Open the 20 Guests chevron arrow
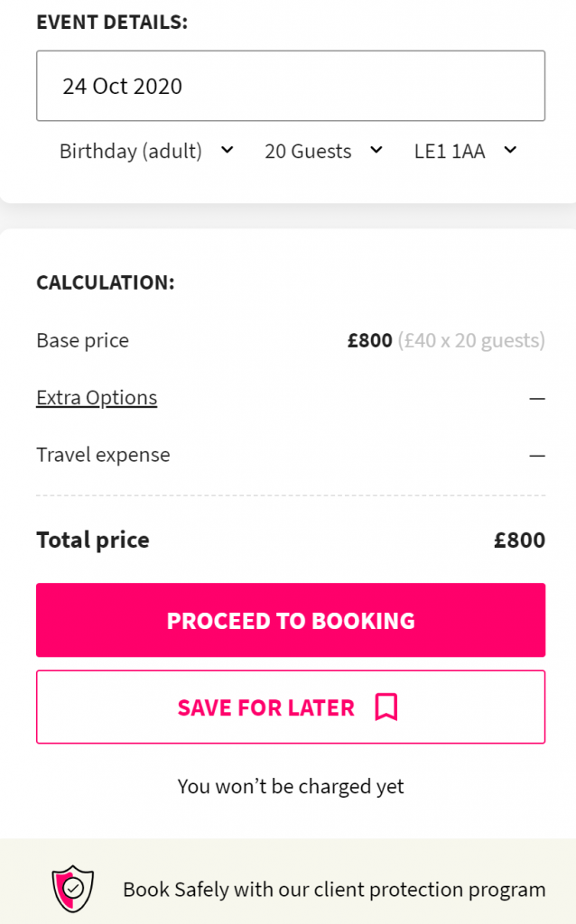This screenshot has width=576, height=924. click(x=376, y=150)
